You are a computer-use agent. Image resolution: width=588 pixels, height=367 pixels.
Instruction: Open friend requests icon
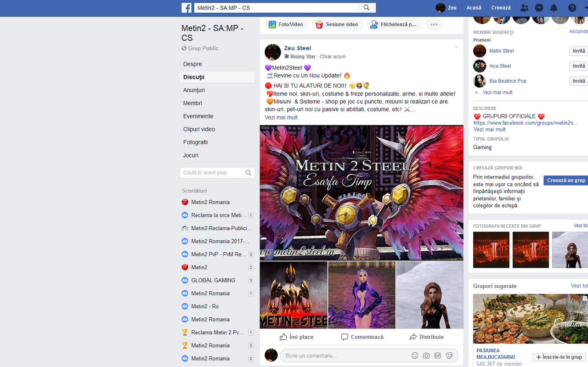click(x=524, y=7)
